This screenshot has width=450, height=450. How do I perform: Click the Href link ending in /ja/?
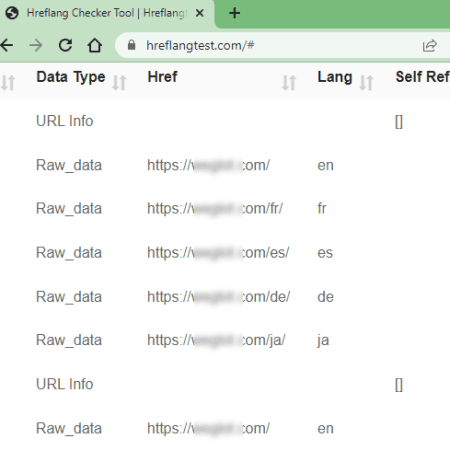tap(216, 340)
